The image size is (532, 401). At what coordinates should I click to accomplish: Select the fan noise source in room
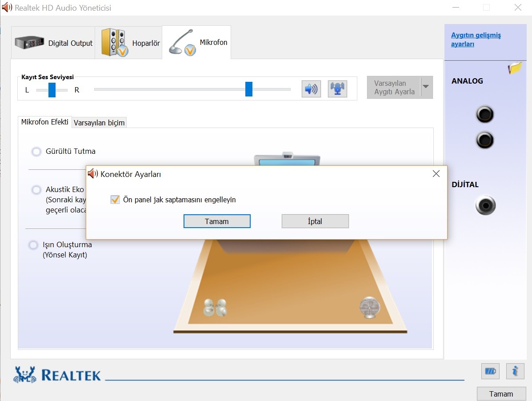(369, 307)
